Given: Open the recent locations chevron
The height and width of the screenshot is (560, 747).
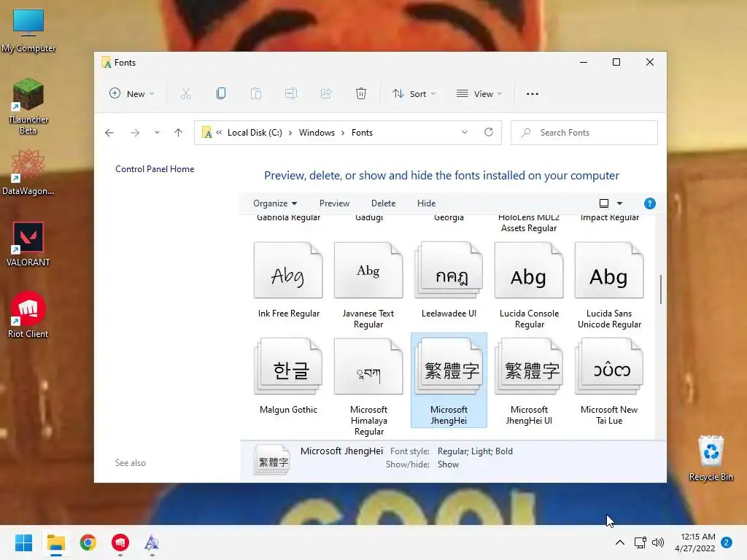Looking at the screenshot, I should point(157,133).
